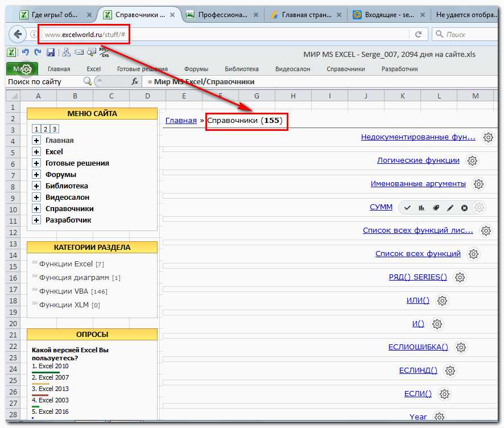Expand Библиотека in site menu
The width and height of the screenshot is (504, 428).
click(x=36, y=186)
